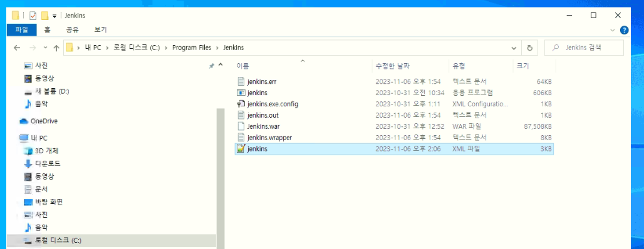
Task: Click the 87,508KB size cell
Action: coord(538,126)
